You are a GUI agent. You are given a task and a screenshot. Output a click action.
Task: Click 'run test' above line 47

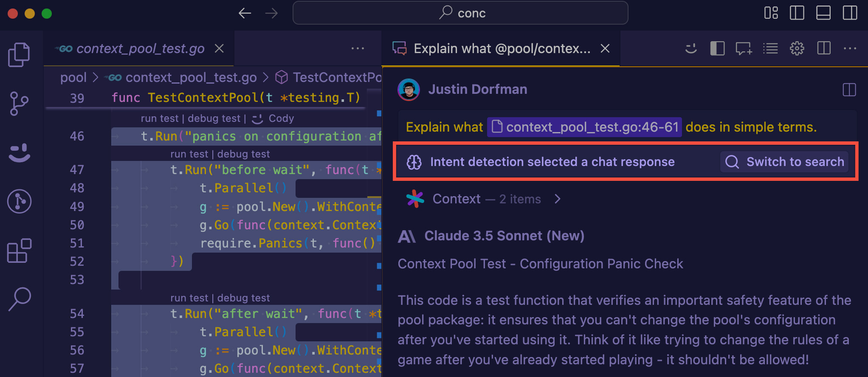(189, 154)
